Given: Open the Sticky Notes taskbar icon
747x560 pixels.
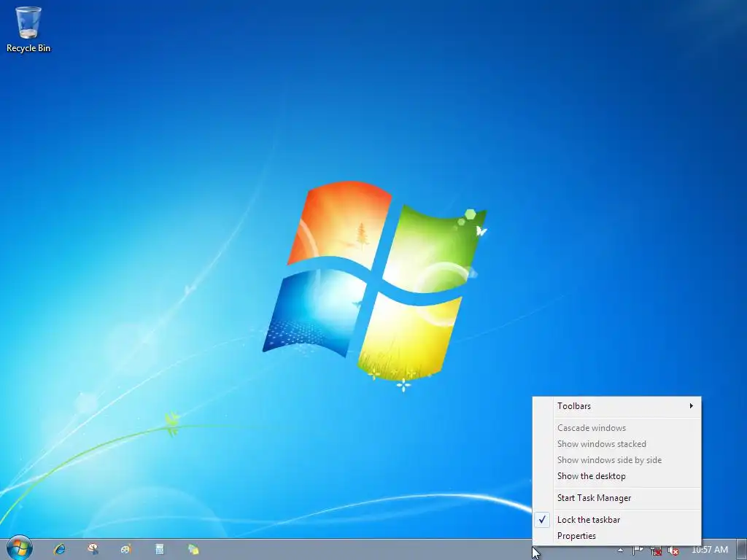Looking at the screenshot, I should pyautogui.click(x=193, y=549).
